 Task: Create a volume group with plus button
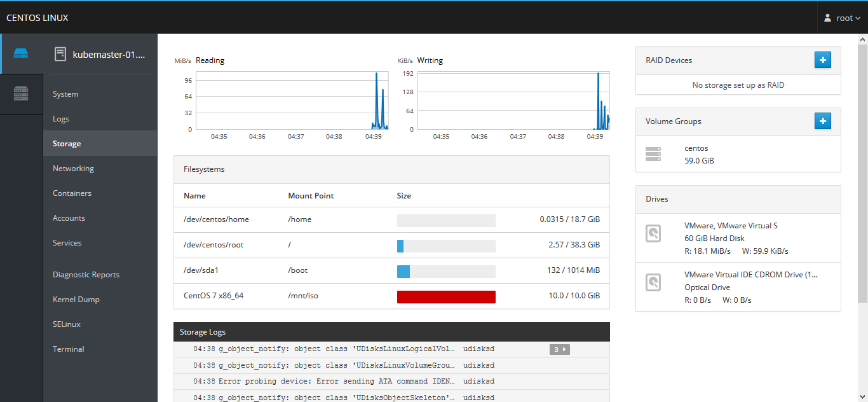(822, 121)
